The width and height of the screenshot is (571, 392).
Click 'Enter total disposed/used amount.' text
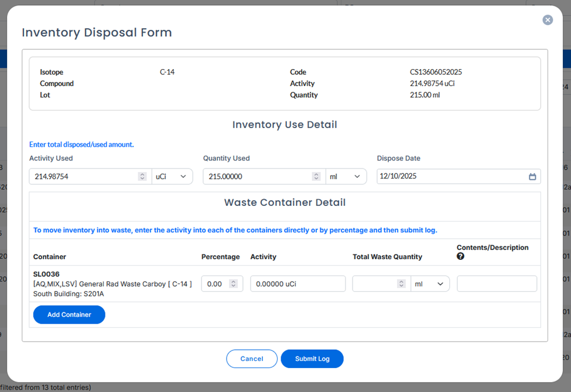(81, 145)
